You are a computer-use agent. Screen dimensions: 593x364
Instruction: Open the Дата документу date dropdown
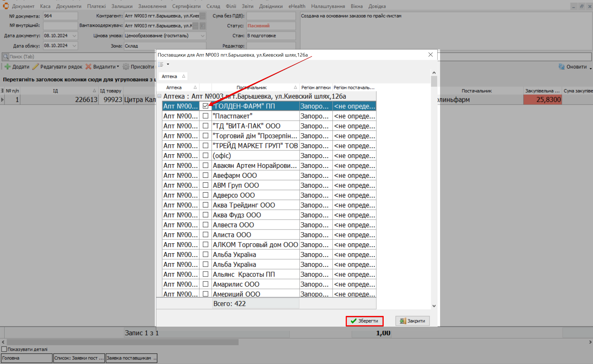(74, 36)
